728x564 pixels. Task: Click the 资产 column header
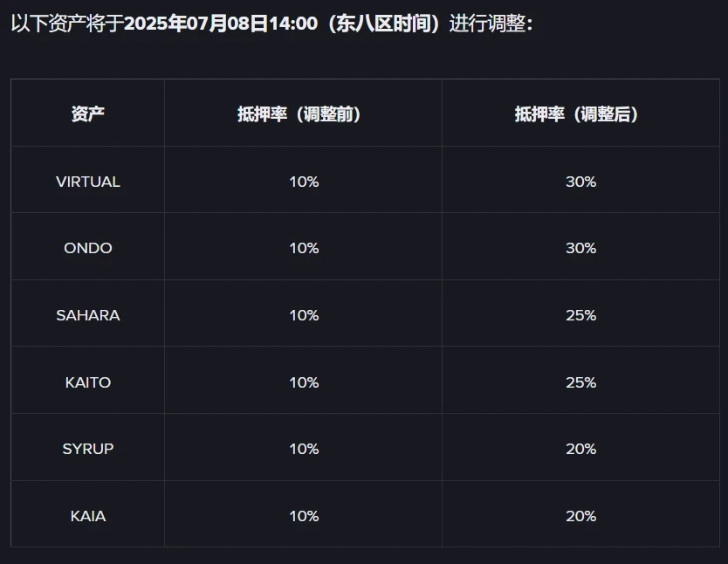[x=88, y=114]
